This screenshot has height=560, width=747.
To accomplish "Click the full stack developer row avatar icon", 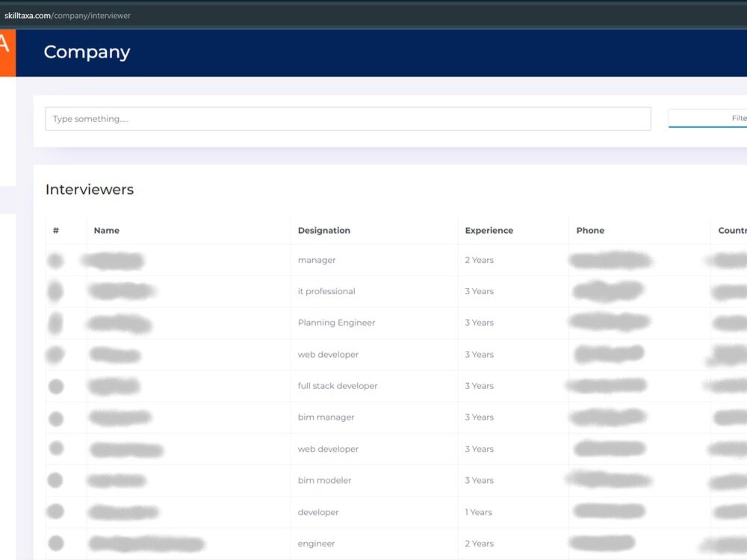I will tap(55, 386).
